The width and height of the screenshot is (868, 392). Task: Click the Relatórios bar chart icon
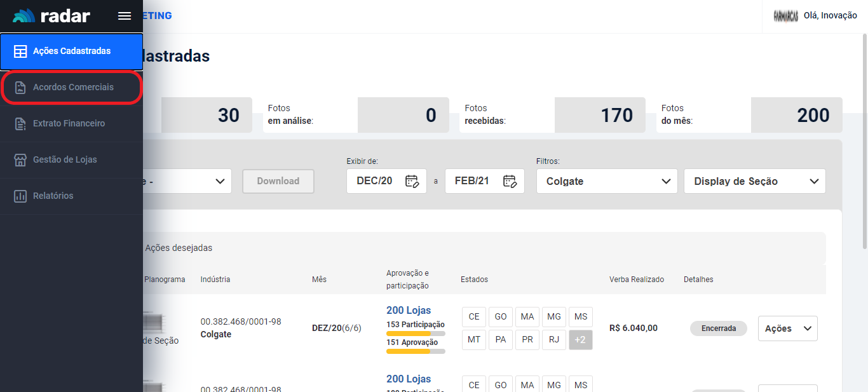[x=20, y=196]
